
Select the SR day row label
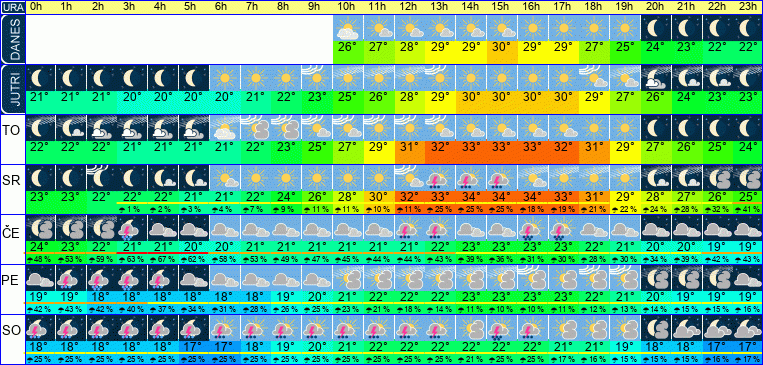click(x=11, y=181)
